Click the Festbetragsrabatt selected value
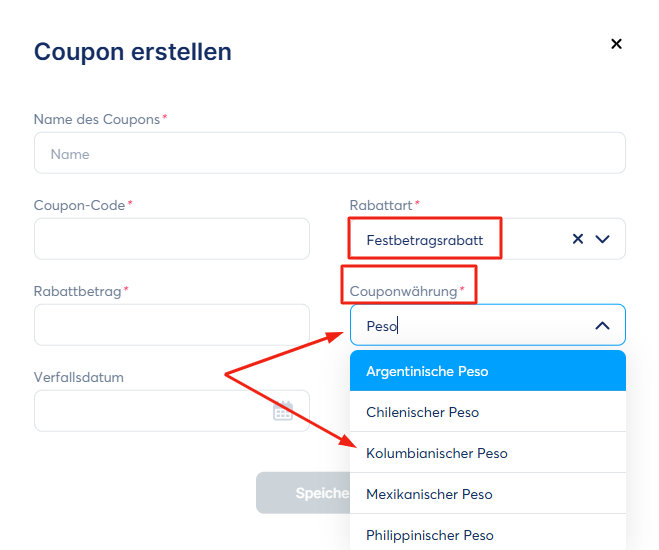This screenshot has height=550, width=659. [x=424, y=240]
